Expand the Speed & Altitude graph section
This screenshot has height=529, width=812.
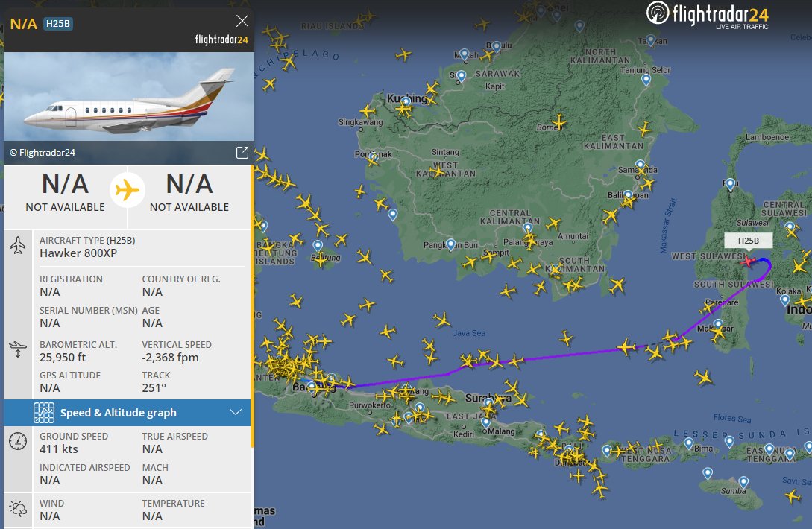click(x=128, y=413)
